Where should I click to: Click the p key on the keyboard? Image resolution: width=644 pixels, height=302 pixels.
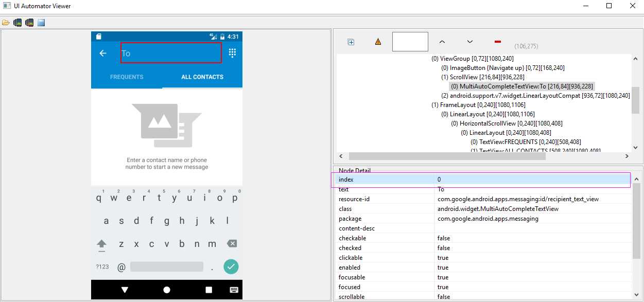coord(235,198)
